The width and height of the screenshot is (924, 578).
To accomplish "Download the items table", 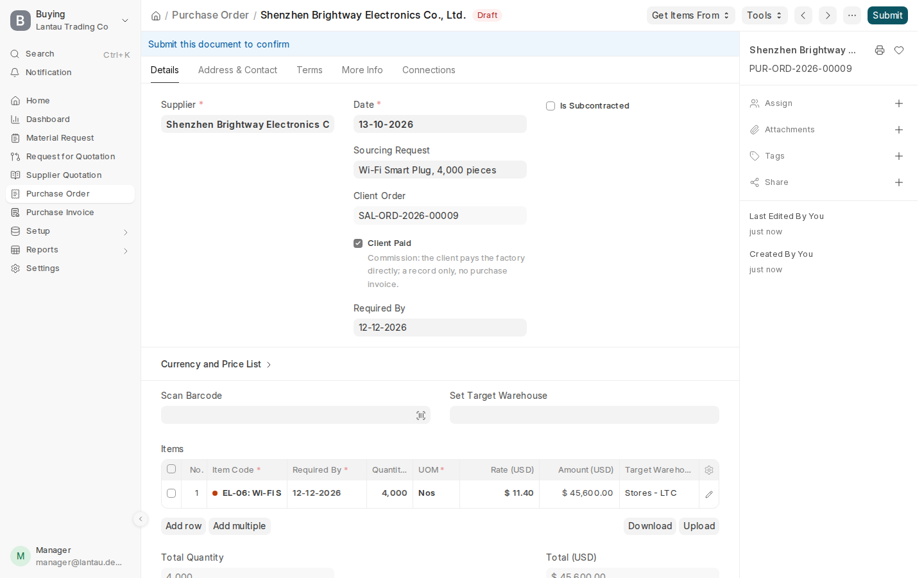I will point(650,526).
